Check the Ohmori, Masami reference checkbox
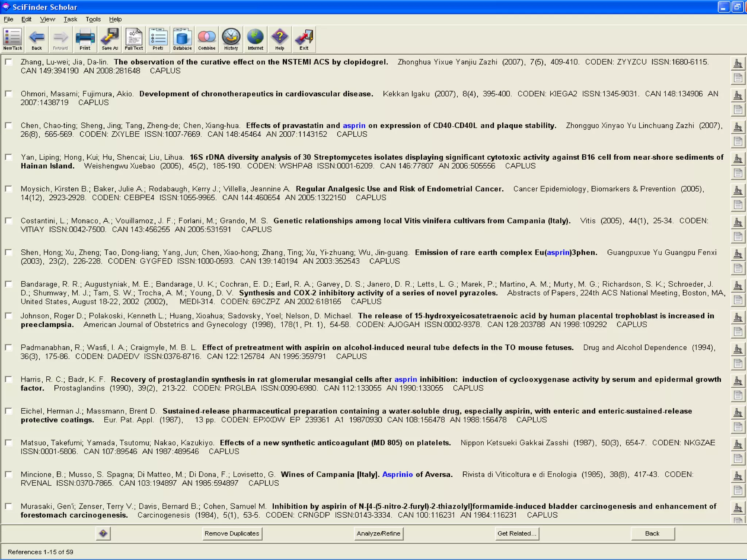The image size is (747, 560). (x=9, y=94)
